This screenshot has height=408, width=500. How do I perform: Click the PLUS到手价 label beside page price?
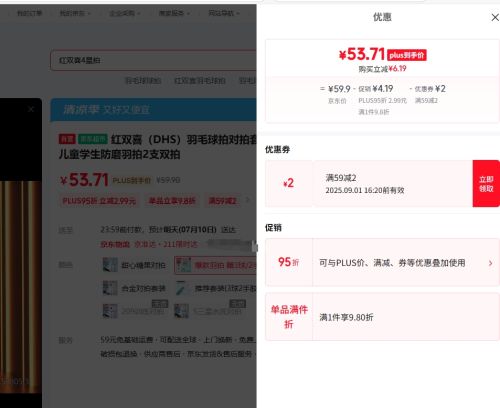click(x=132, y=180)
